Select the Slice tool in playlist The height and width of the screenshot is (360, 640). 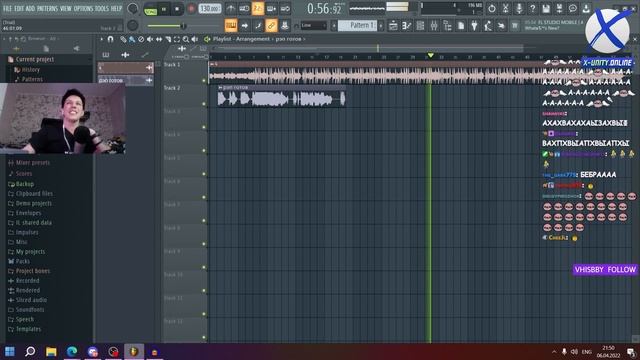point(168,39)
